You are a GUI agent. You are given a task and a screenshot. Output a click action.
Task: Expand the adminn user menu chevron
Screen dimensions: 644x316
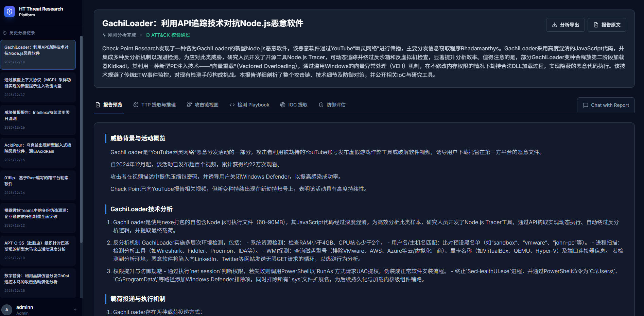pyautogui.click(x=75, y=310)
